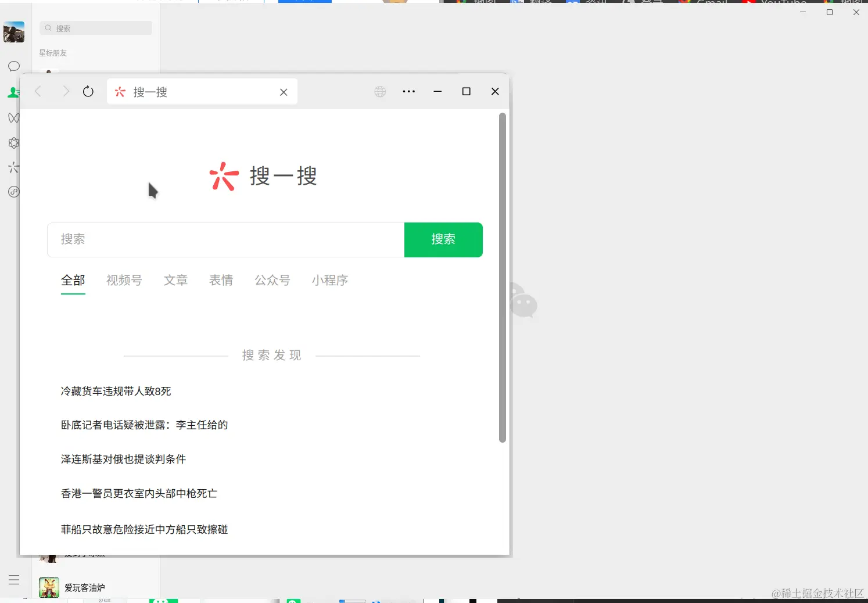Open the Chats icon in WeChat sidebar
The width and height of the screenshot is (868, 603).
pos(14,66)
